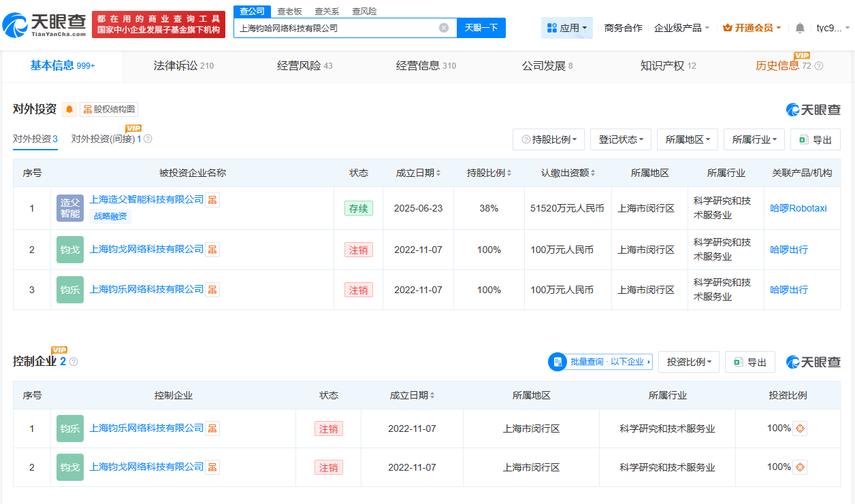The width and height of the screenshot is (855, 504).
Task: Click the 投资比例 detail icon for 上海钧乐
Action: [x=800, y=429]
